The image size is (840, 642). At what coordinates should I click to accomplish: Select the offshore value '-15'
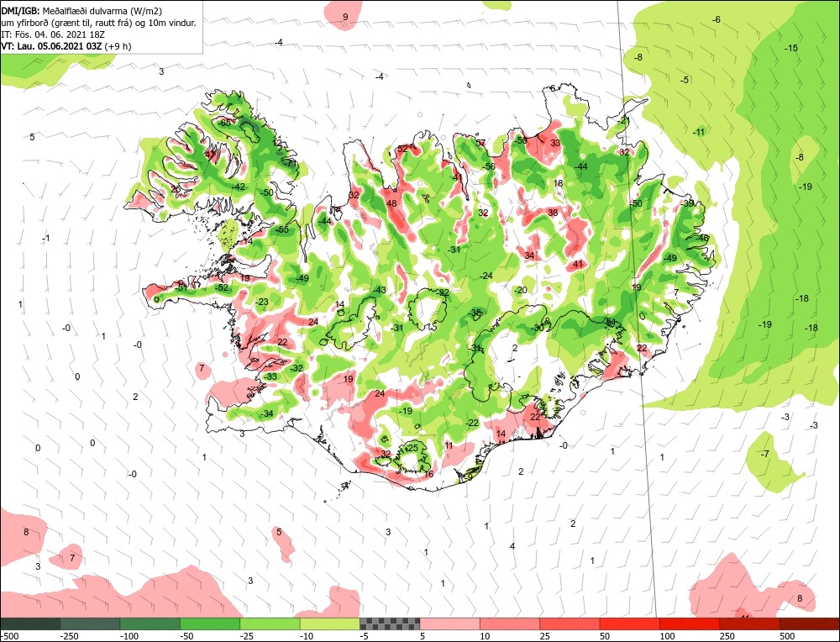[791, 48]
